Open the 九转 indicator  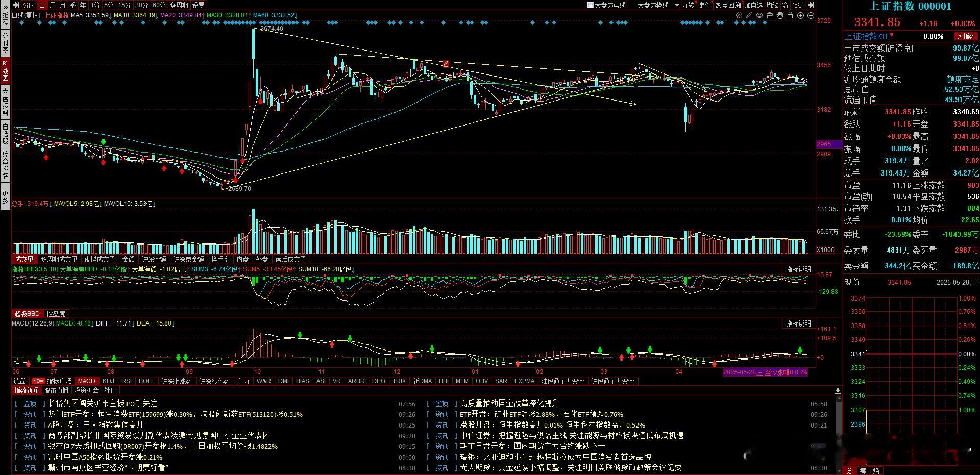point(688,5)
